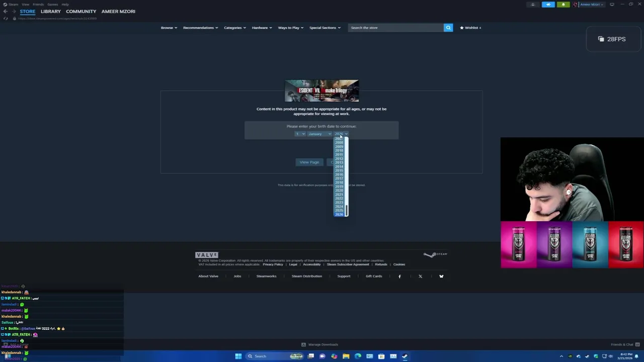Open the Steam menu in menu bar
The height and width of the screenshot is (362, 644).
pos(11,5)
